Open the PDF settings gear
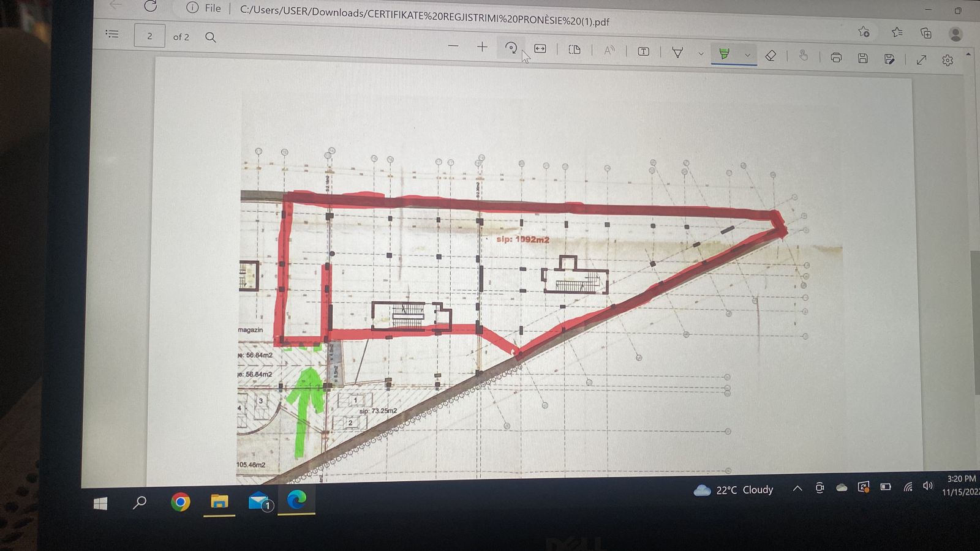This screenshot has width=980, height=551. point(948,61)
